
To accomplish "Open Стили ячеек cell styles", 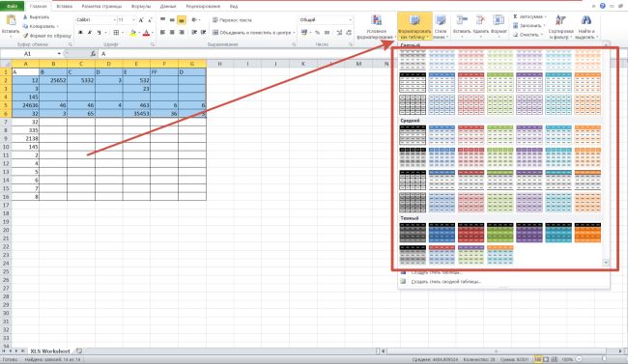I will tap(441, 26).
